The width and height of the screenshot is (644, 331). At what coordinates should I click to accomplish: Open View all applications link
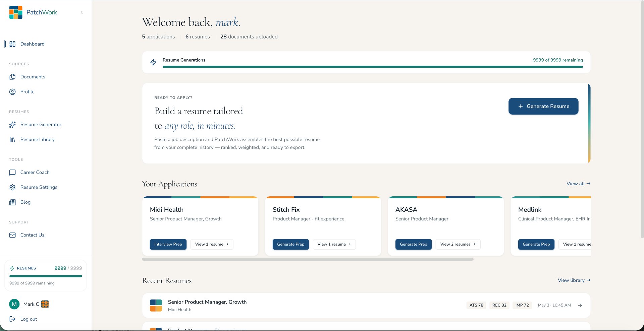578,184
